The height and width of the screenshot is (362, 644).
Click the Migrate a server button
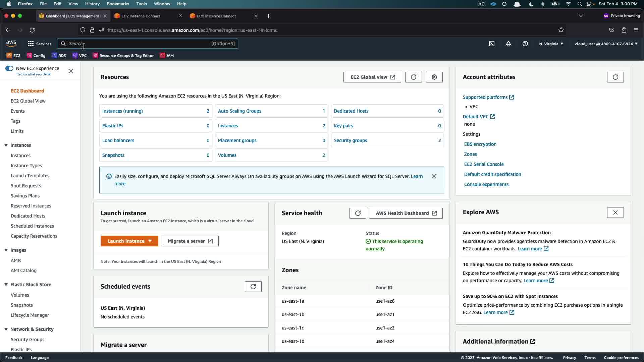tap(190, 241)
